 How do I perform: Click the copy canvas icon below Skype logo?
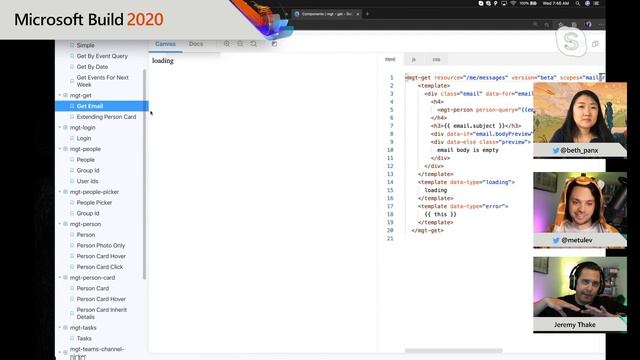click(595, 44)
